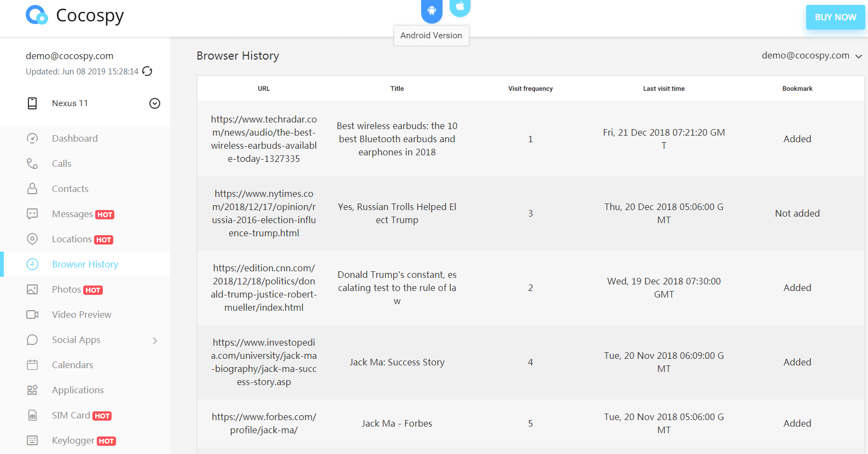Expand the Social Apps submenu arrow
The height and width of the screenshot is (454, 868).
(x=155, y=340)
